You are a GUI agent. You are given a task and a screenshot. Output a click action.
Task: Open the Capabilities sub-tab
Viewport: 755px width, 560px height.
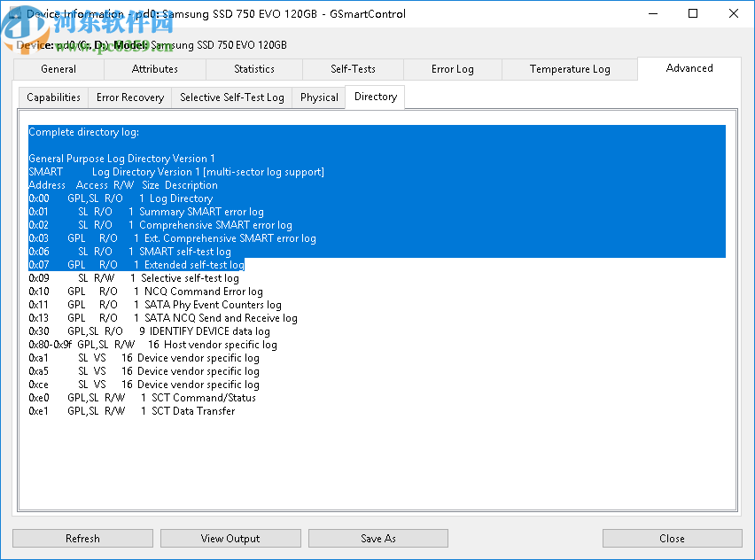(x=53, y=97)
